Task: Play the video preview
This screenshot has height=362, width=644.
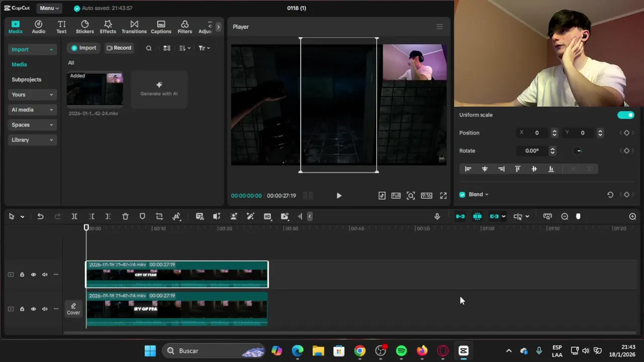Action: [339, 196]
